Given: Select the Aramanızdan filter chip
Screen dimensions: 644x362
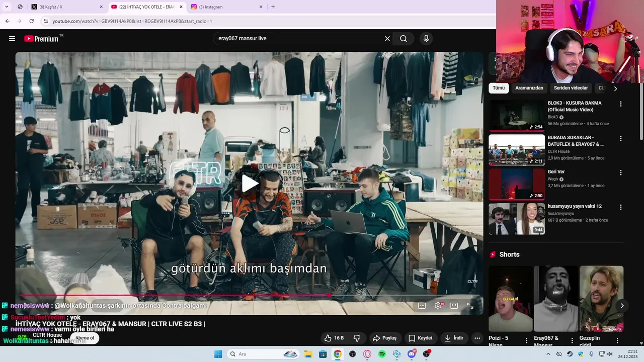Looking at the screenshot, I should click(529, 88).
